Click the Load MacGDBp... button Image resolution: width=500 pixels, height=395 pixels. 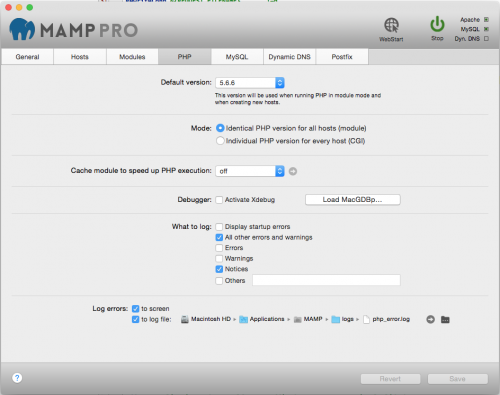tap(353, 200)
